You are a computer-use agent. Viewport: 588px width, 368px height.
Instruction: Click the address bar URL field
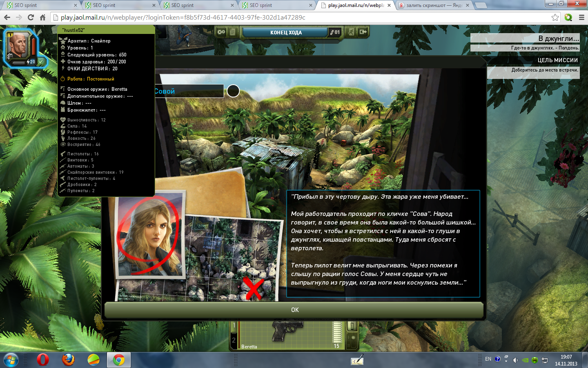click(x=302, y=18)
